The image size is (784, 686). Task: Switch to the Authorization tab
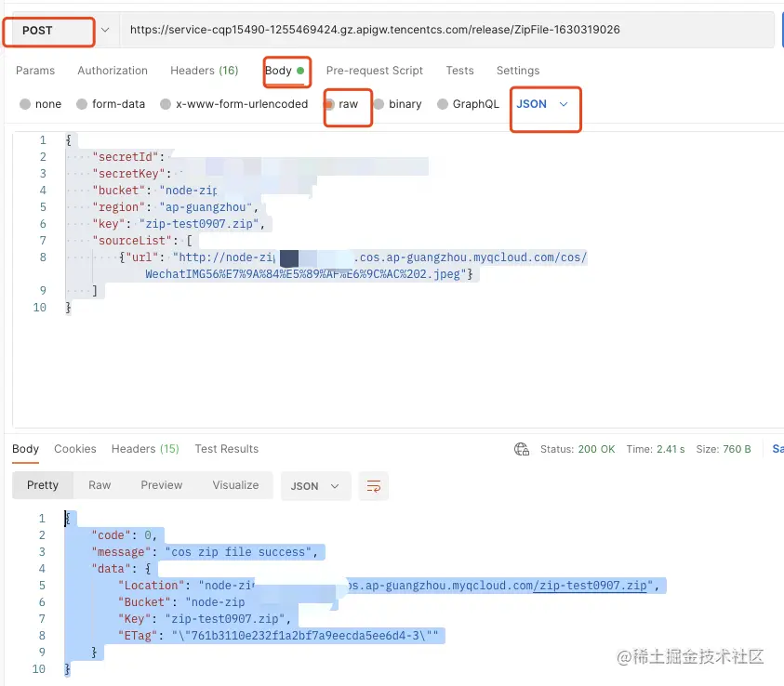pos(113,71)
